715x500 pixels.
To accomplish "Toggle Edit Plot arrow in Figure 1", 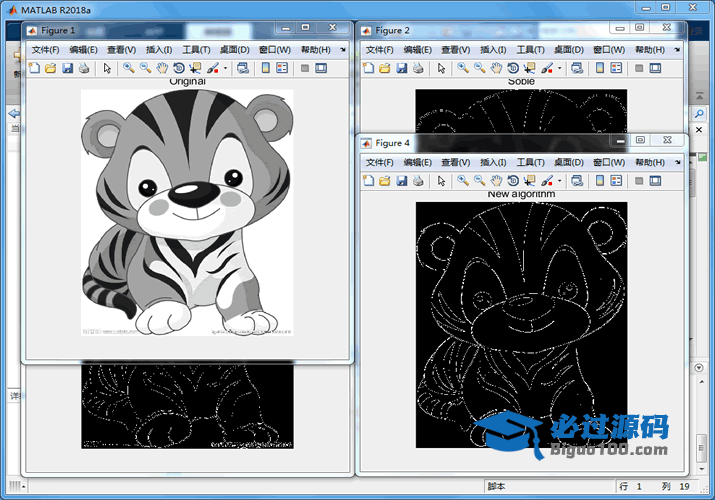I will 107,68.
